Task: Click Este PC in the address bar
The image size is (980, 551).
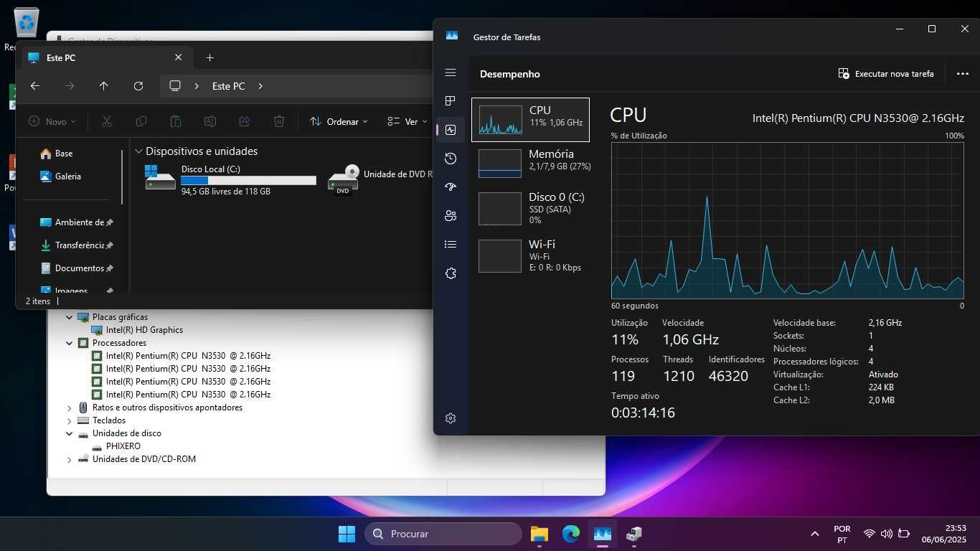Action: (229, 86)
